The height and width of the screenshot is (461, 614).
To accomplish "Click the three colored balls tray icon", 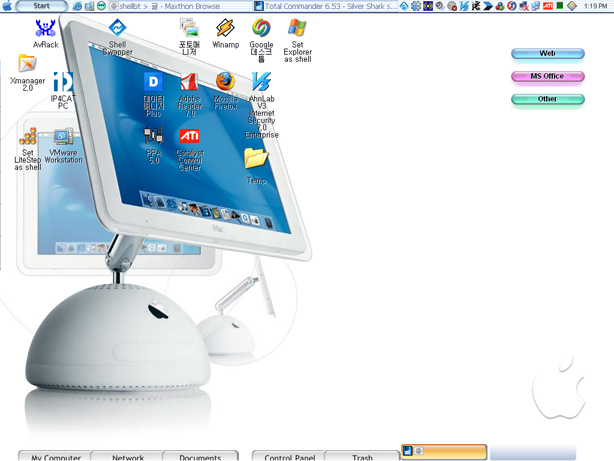I will pos(500,6).
